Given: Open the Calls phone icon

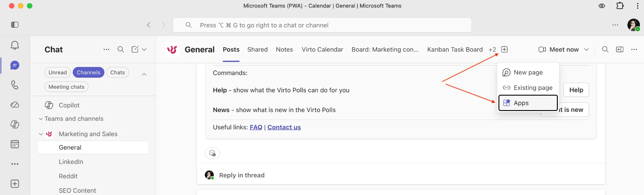Looking at the screenshot, I should click(15, 85).
